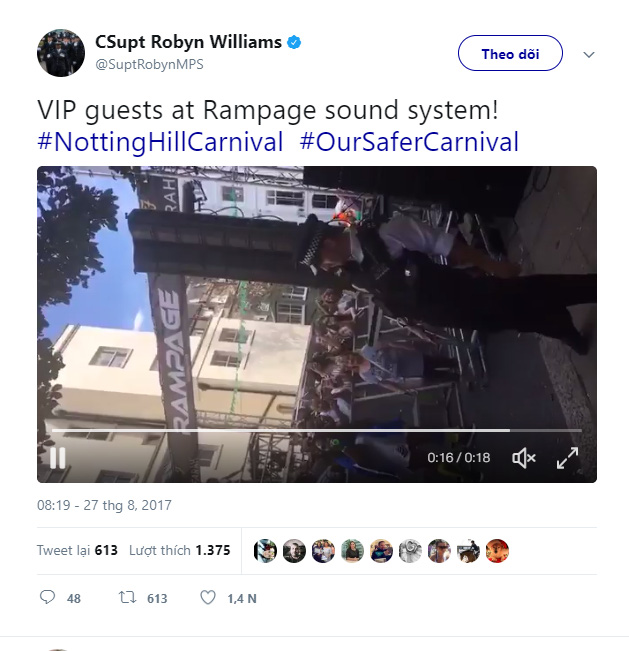The image size is (629, 651).
Task: Seek on the video progress bar
Action: coord(300,431)
